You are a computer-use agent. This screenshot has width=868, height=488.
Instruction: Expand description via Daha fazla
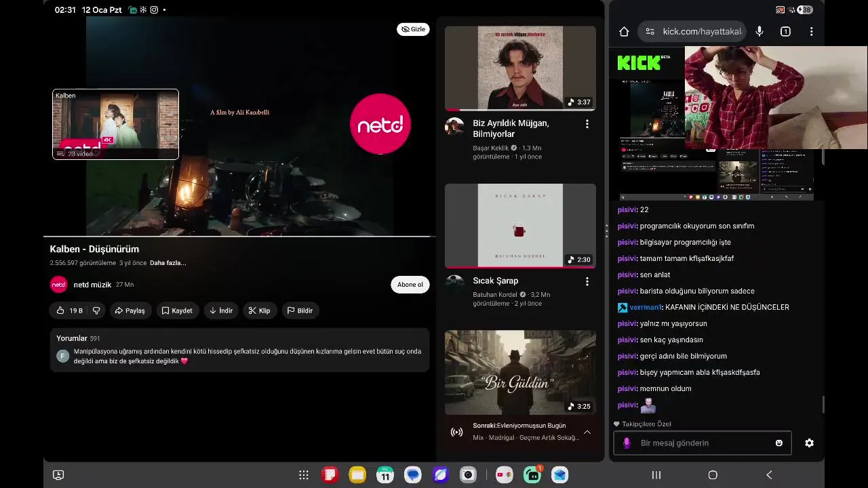pyautogui.click(x=167, y=263)
